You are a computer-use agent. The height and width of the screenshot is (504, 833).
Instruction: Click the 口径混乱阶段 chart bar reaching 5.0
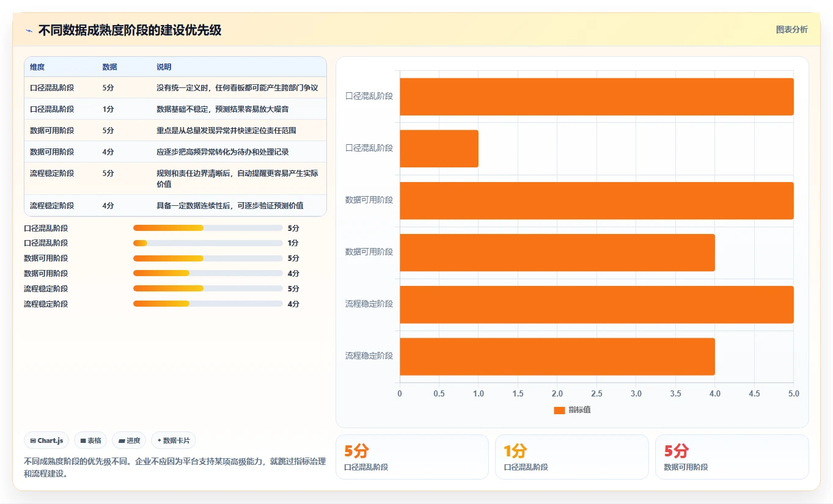tap(596, 97)
